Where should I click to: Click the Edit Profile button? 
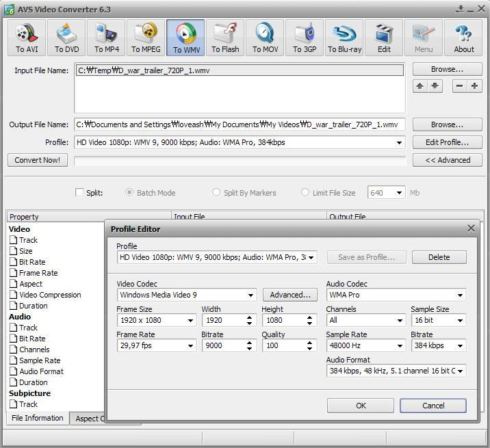pos(447,142)
